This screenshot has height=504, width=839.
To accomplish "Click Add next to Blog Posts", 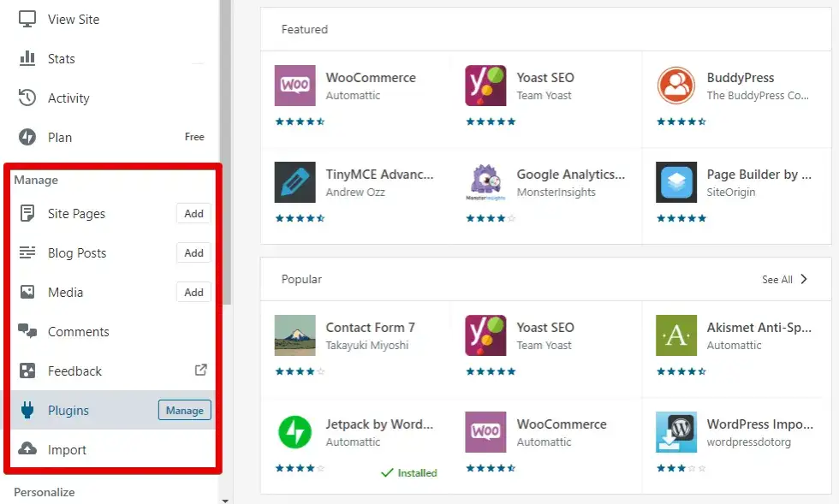I will coord(193,253).
